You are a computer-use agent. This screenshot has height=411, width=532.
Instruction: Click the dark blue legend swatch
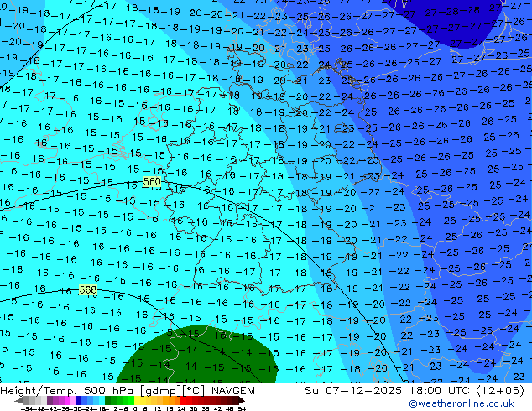[x=79, y=400]
